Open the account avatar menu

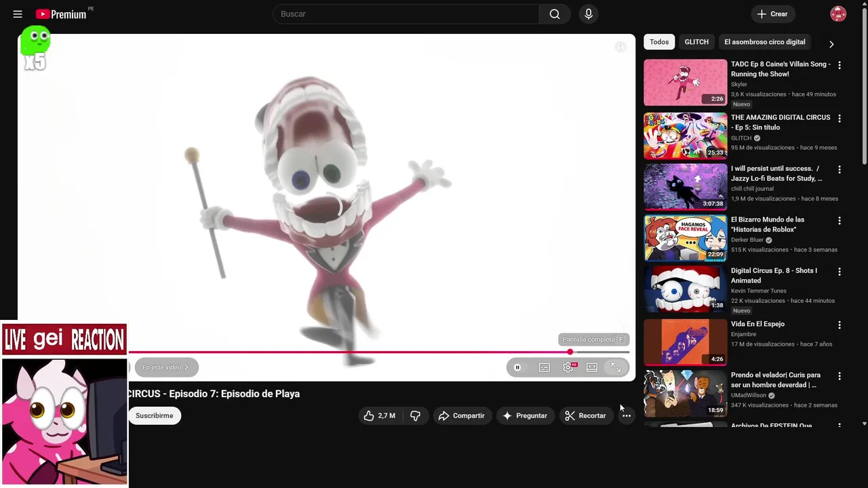click(x=838, y=14)
